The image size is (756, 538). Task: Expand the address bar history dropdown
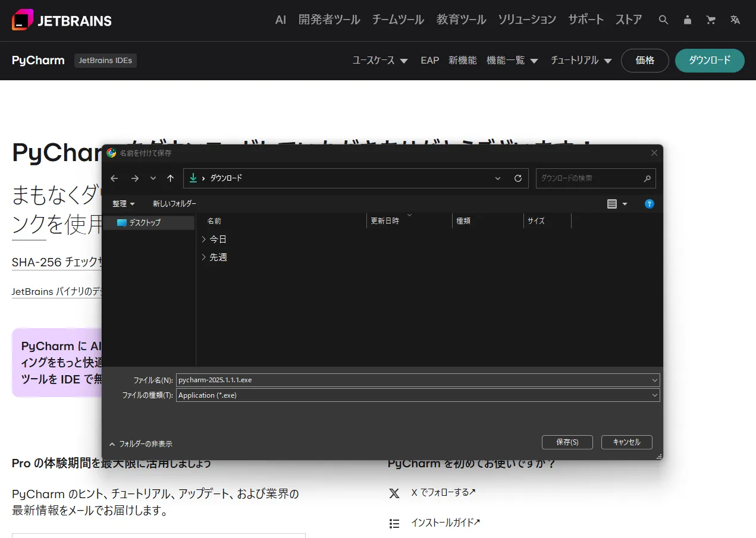click(x=498, y=178)
